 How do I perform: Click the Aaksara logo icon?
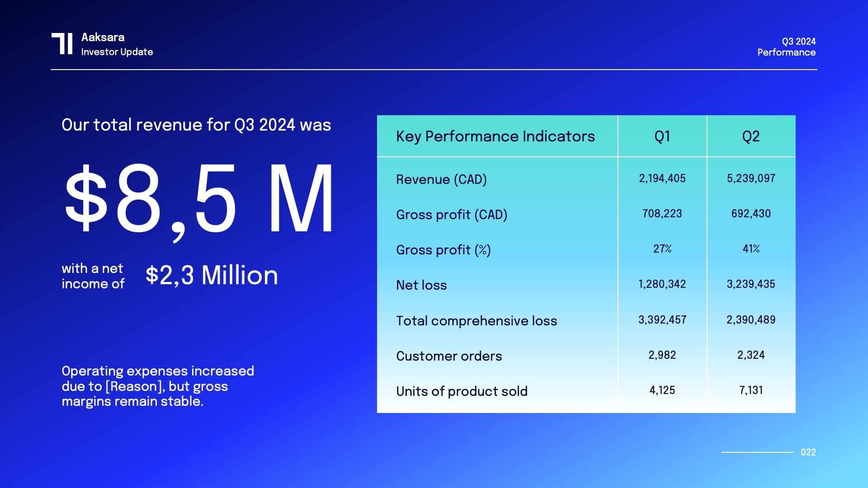pyautogui.click(x=62, y=44)
